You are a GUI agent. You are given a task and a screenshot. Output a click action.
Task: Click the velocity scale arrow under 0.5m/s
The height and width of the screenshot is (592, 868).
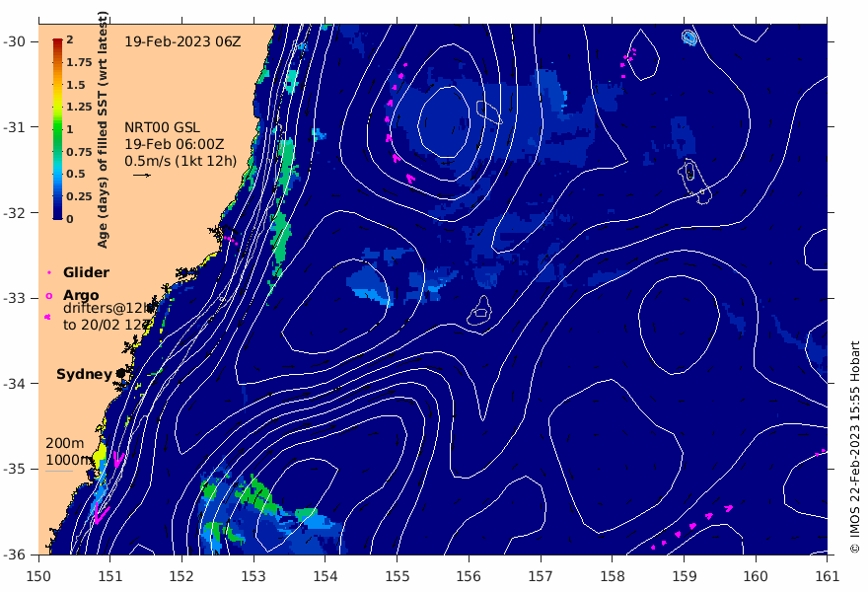pos(142,176)
